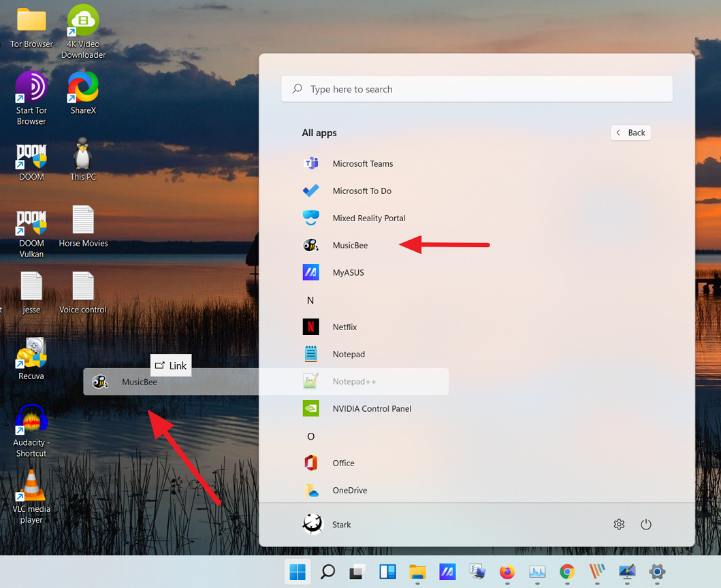Open Mixed Reality Portal

[368, 218]
